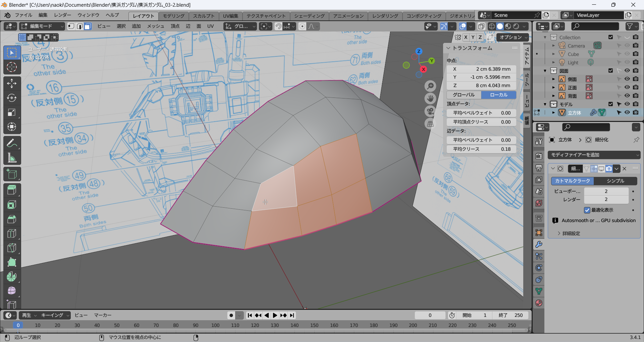Click the グローバル orientation button

464,95
